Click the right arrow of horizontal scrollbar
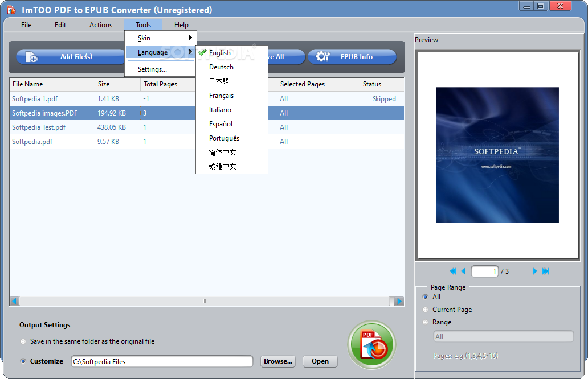This screenshot has width=588, height=379. [399, 301]
